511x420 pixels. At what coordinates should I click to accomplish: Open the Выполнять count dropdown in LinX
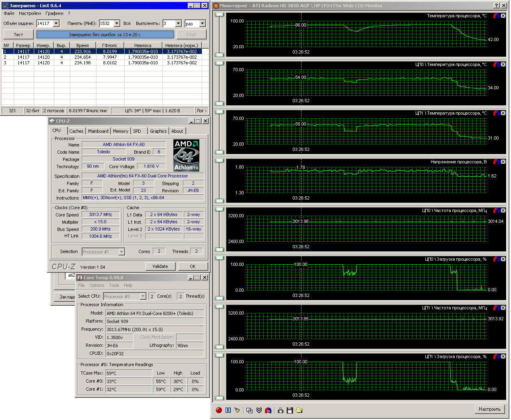point(179,23)
